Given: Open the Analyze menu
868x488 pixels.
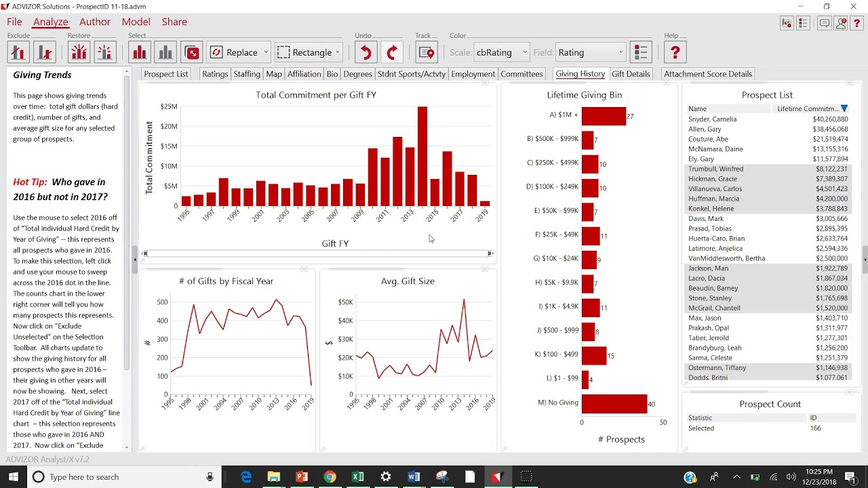Looking at the screenshot, I should tap(50, 22).
